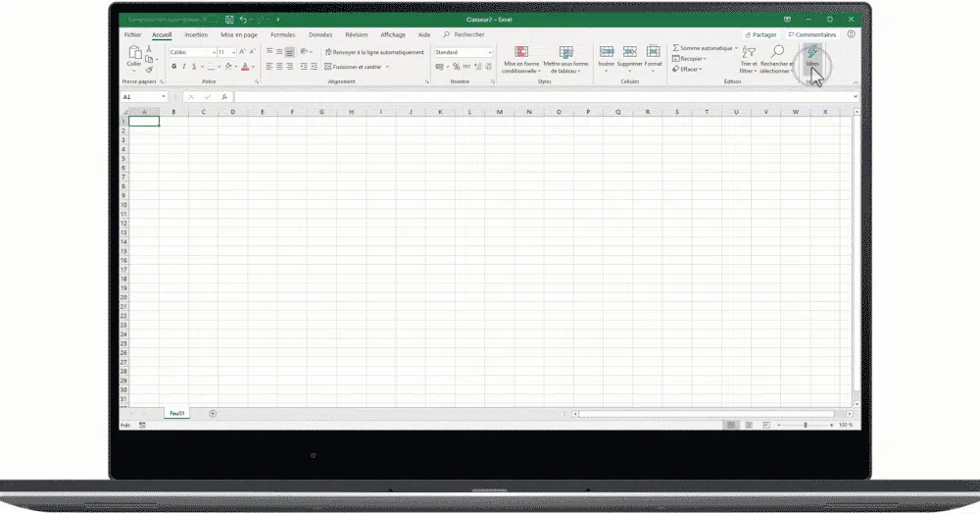The image size is (980, 513).
Task: Click the fill color bucket icon
Action: pos(228,67)
